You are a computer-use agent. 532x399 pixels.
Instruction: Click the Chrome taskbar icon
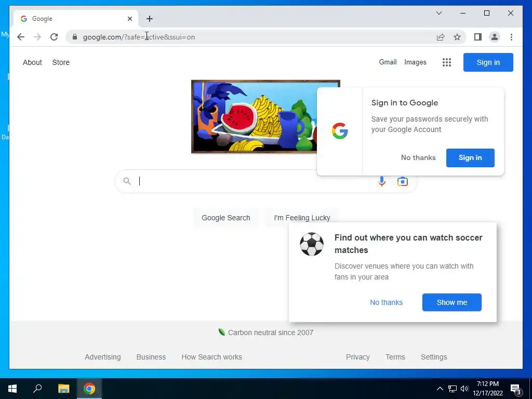[x=89, y=389]
